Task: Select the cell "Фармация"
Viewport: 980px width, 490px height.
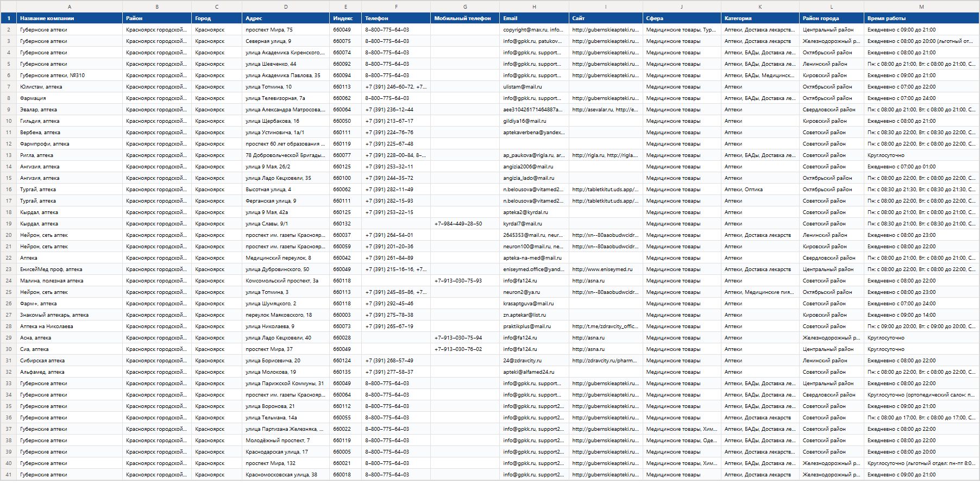Action: pos(70,98)
